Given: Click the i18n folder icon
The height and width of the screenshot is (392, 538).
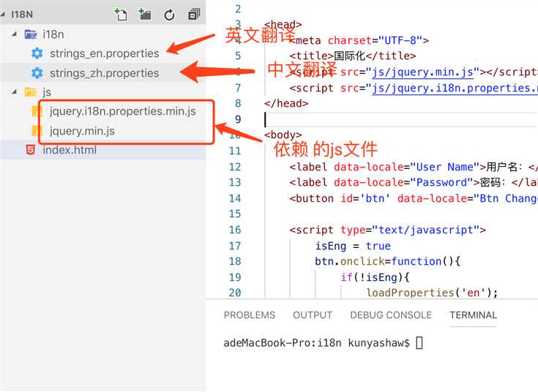Looking at the screenshot, I should click(x=31, y=34).
